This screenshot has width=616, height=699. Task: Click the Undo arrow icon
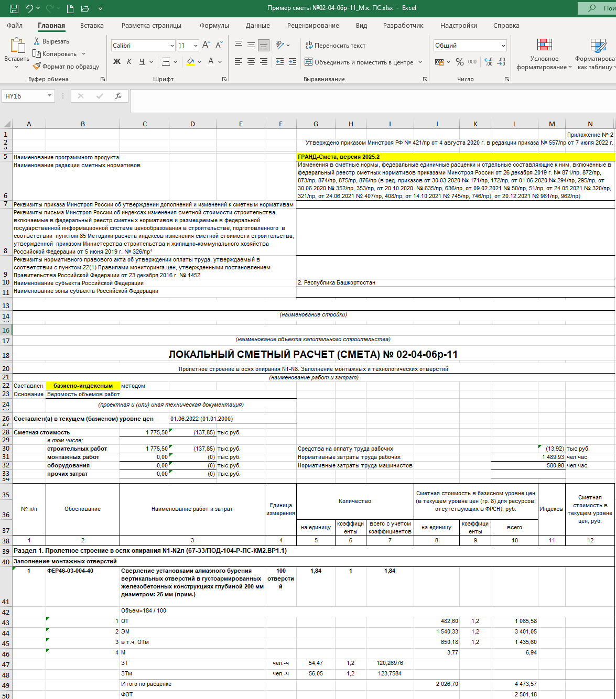[x=29, y=8]
